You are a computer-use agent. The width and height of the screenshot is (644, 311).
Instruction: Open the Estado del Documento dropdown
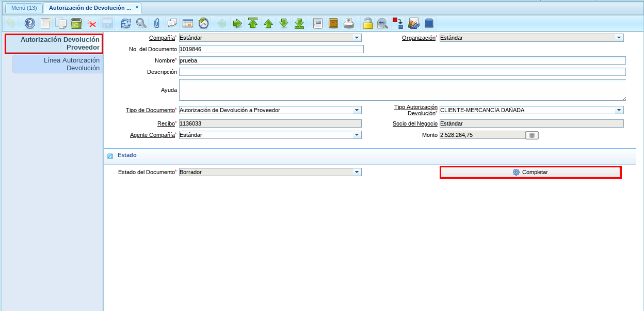click(x=357, y=172)
